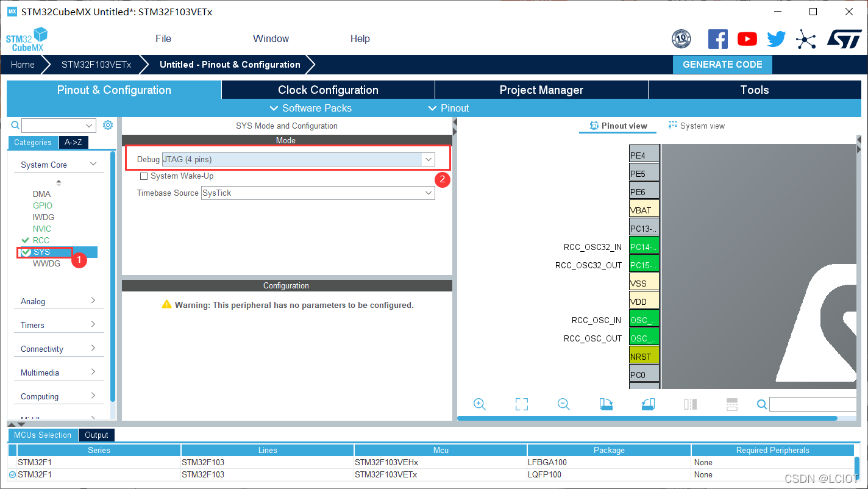This screenshot has height=489, width=868.
Task: Click the pin search magnifier icon
Action: [x=762, y=404]
